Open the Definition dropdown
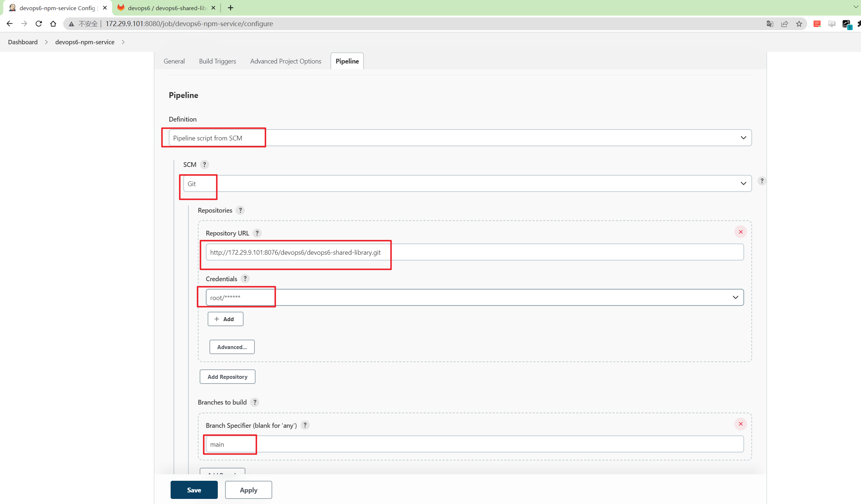 pos(460,138)
